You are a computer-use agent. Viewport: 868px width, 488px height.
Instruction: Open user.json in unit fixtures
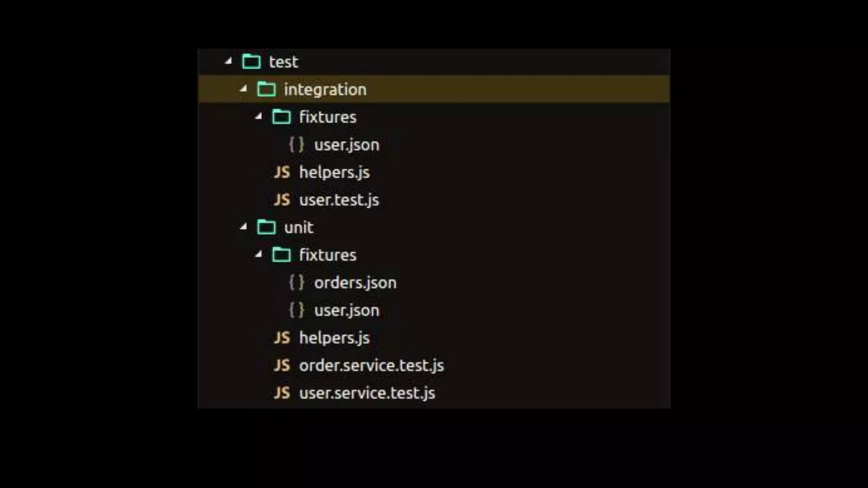(347, 310)
